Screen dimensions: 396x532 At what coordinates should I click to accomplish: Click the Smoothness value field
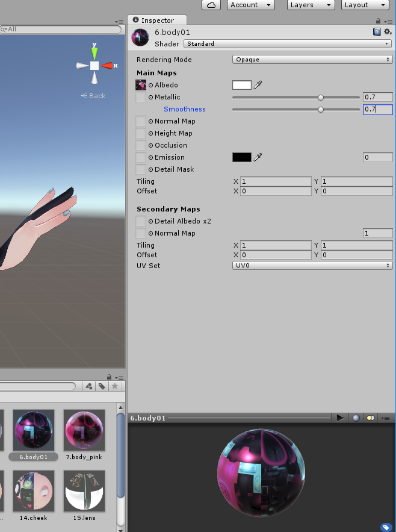pos(378,109)
